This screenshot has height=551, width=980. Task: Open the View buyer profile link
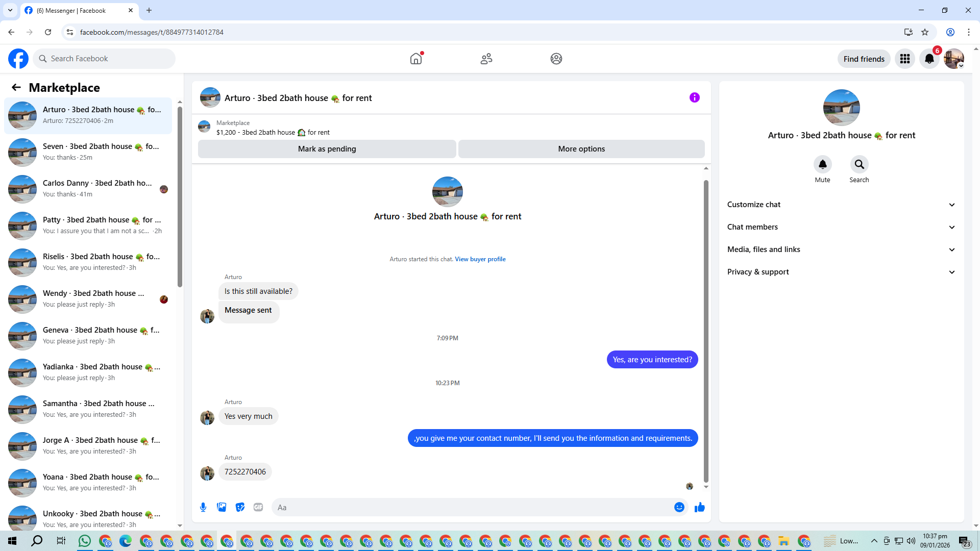(x=480, y=259)
